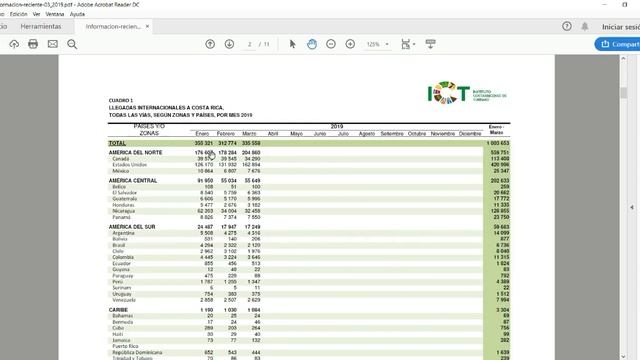The height and width of the screenshot is (360, 640).
Task: Click the Enero column header
Action: tap(202, 133)
